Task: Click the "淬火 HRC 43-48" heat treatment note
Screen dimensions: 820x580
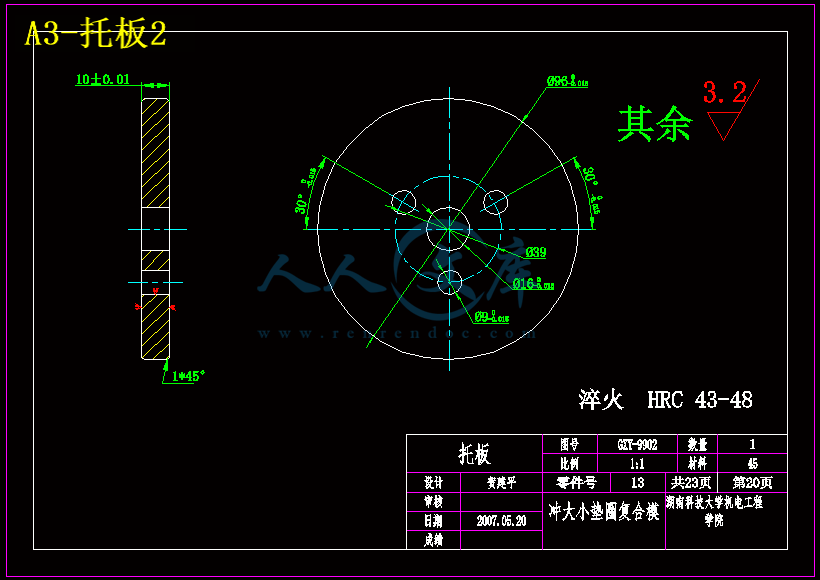Action: point(665,400)
